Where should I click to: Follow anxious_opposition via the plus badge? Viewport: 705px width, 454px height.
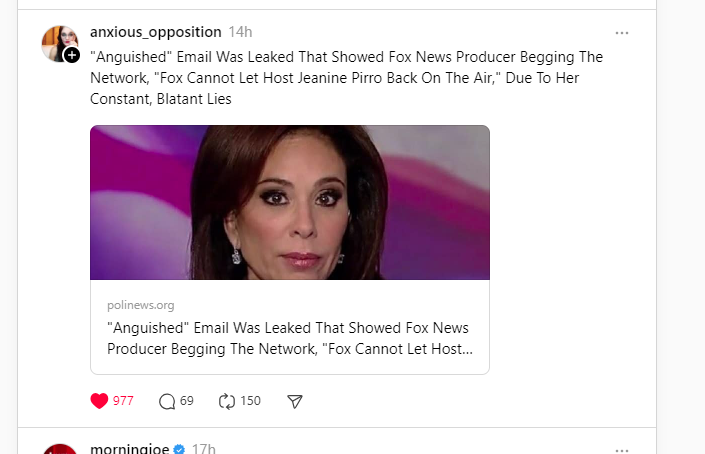coord(72,56)
